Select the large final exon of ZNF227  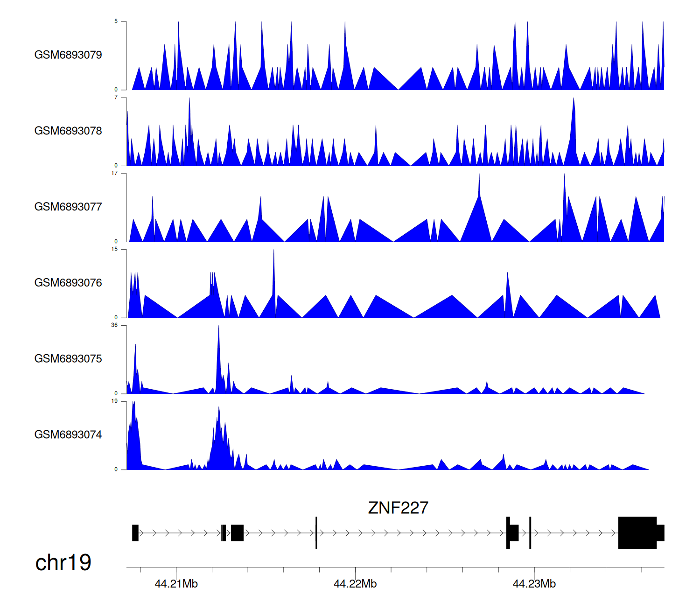(637, 533)
